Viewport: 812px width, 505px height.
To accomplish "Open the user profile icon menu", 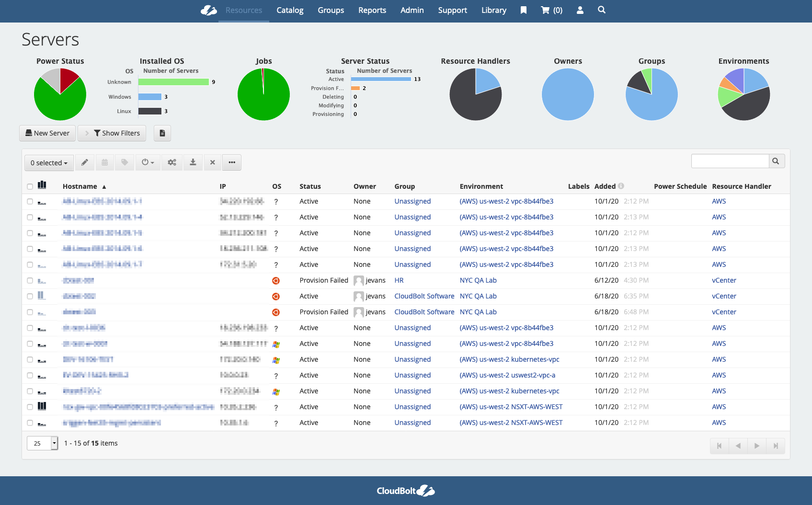I will coord(580,10).
